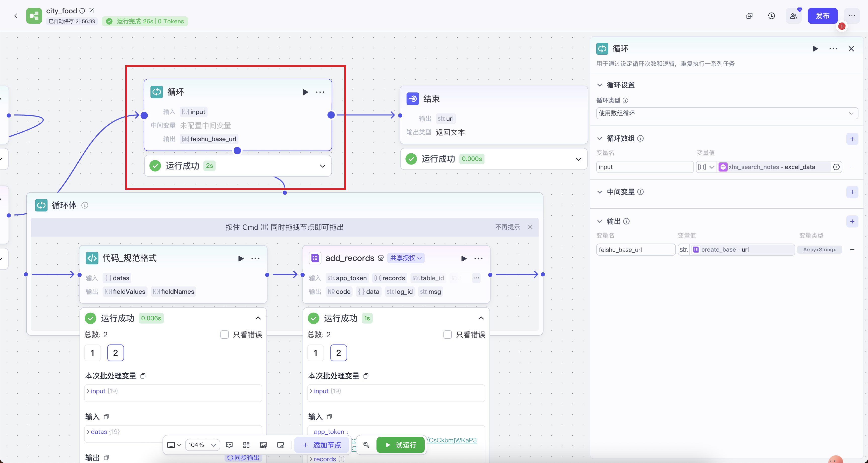Screen dimensions: 868x463
Task: Open collaborators icon next to 发布
Action: click(x=794, y=16)
